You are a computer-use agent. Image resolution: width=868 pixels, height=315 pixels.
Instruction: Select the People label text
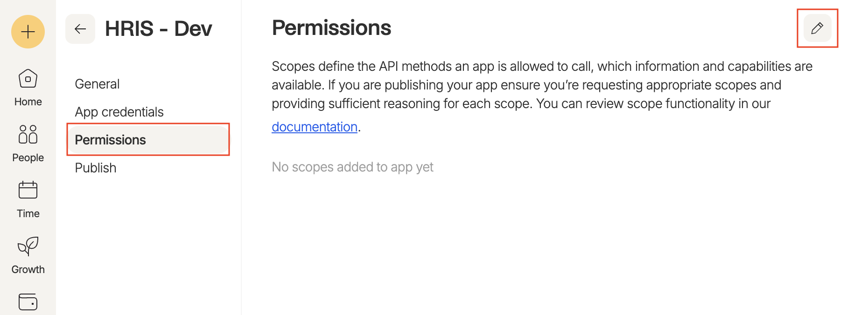click(28, 157)
